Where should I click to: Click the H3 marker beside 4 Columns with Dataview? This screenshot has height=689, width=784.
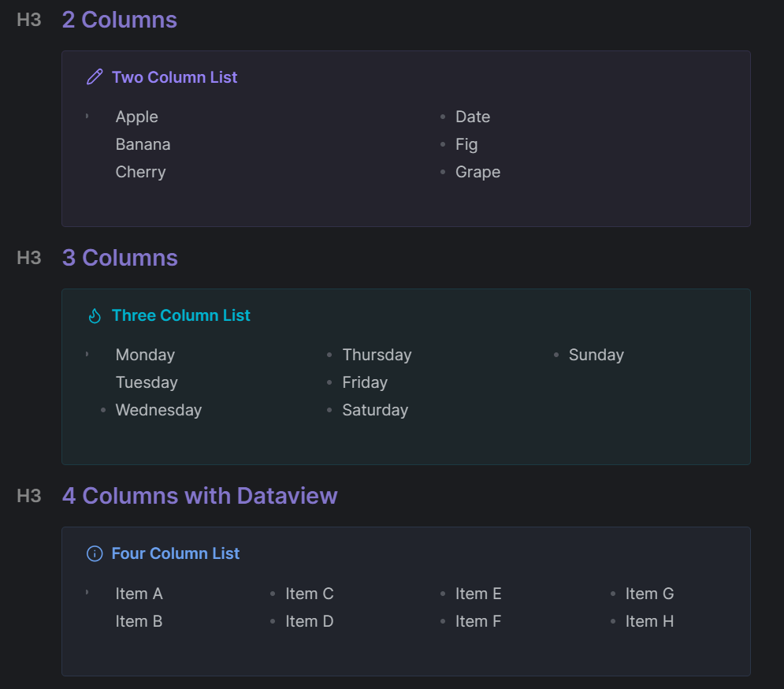click(x=29, y=497)
